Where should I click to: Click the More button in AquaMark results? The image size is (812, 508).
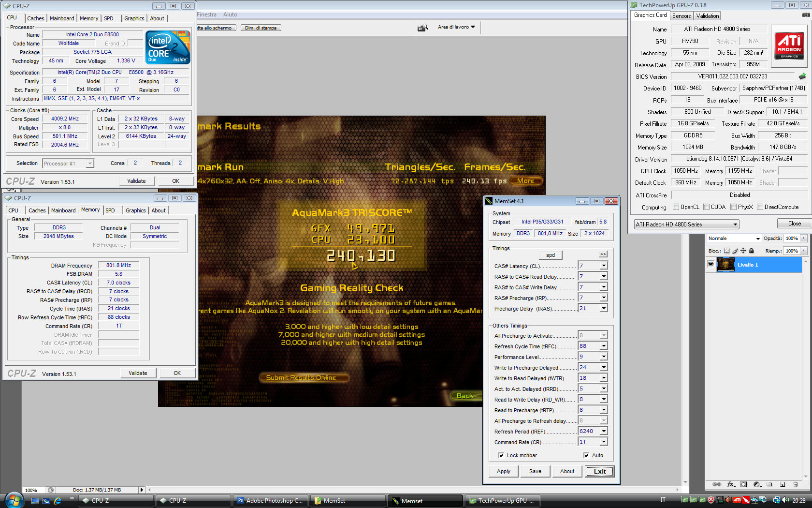click(526, 181)
